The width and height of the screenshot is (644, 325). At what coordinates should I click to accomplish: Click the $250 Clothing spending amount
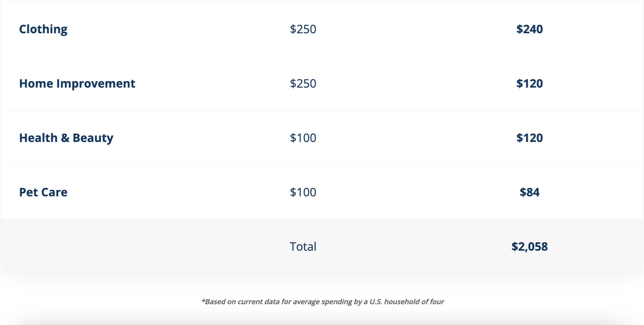coord(303,29)
